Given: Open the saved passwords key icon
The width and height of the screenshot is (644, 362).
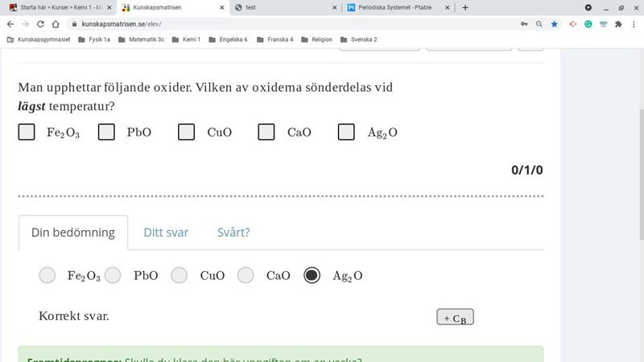Looking at the screenshot, I should click(x=524, y=24).
